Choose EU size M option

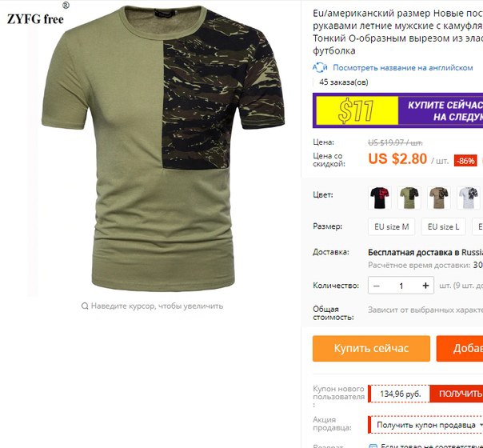point(392,226)
